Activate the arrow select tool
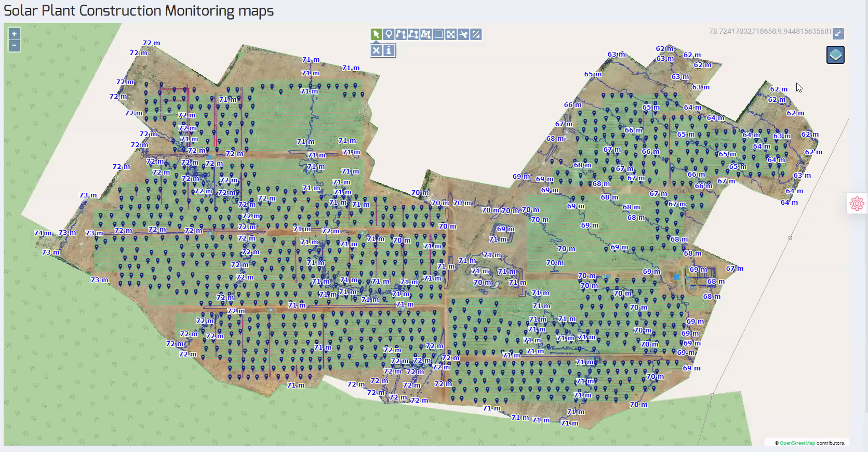 coord(376,34)
